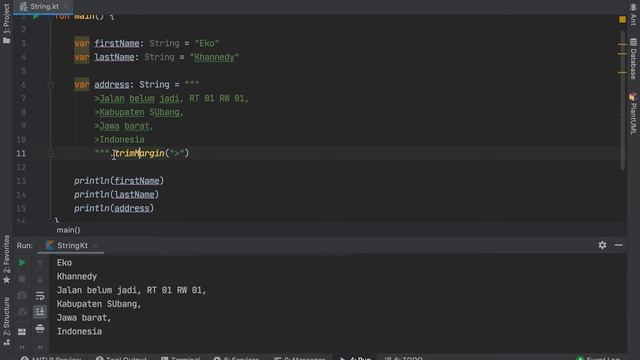Open the Ant tool window

pyautogui.click(x=633, y=14)
